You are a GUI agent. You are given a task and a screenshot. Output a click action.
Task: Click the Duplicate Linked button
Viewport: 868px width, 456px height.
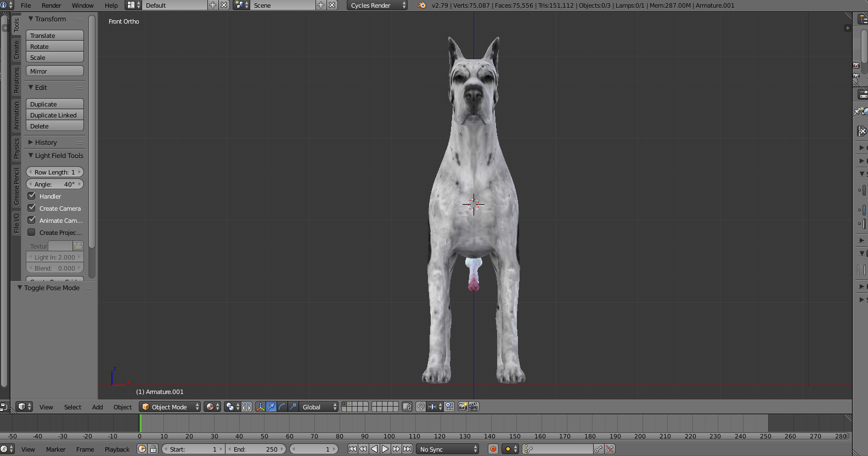point(54,115)
